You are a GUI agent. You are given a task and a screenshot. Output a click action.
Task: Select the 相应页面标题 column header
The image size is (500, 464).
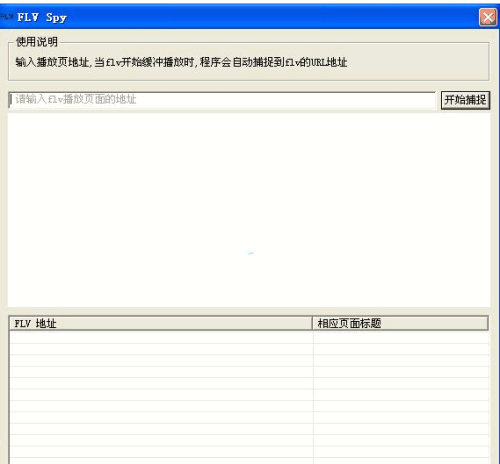point(401,323)
